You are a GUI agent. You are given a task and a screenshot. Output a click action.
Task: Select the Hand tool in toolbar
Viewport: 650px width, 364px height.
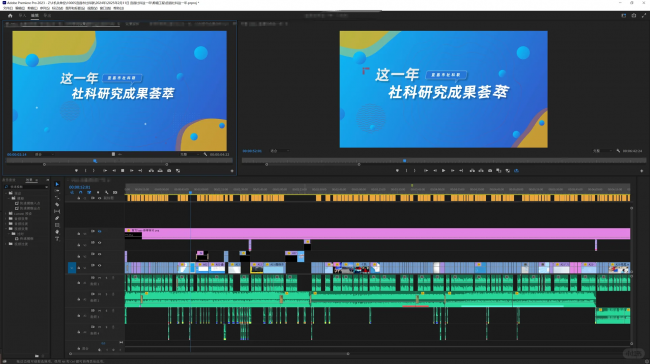pos(57,232)
